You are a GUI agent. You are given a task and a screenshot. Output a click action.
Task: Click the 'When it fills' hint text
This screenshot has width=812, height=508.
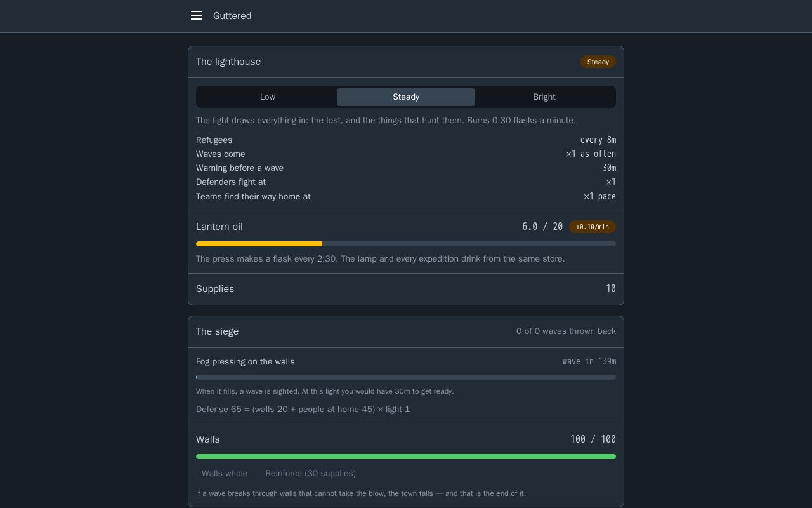pyautogui.click(x=325, y=391)
